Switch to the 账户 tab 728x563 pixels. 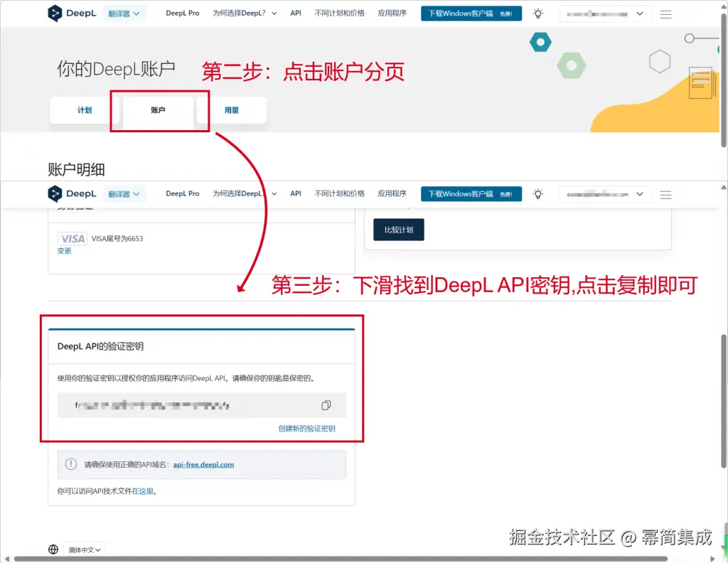tap(158, 110)
